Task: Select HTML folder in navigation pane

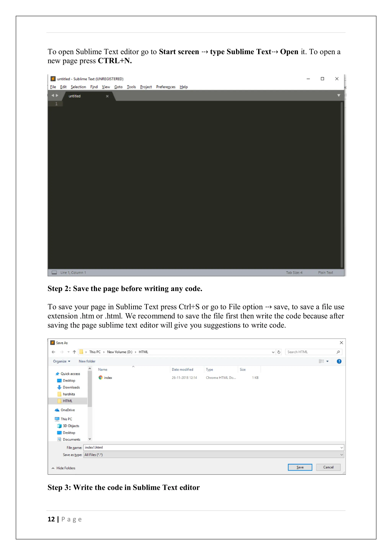Action: coord(67,401)
